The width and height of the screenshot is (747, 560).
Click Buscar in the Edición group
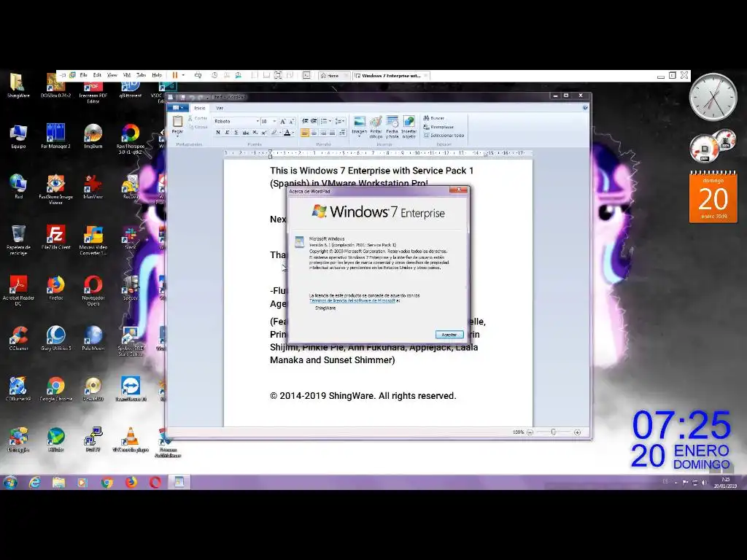[434, 118]
